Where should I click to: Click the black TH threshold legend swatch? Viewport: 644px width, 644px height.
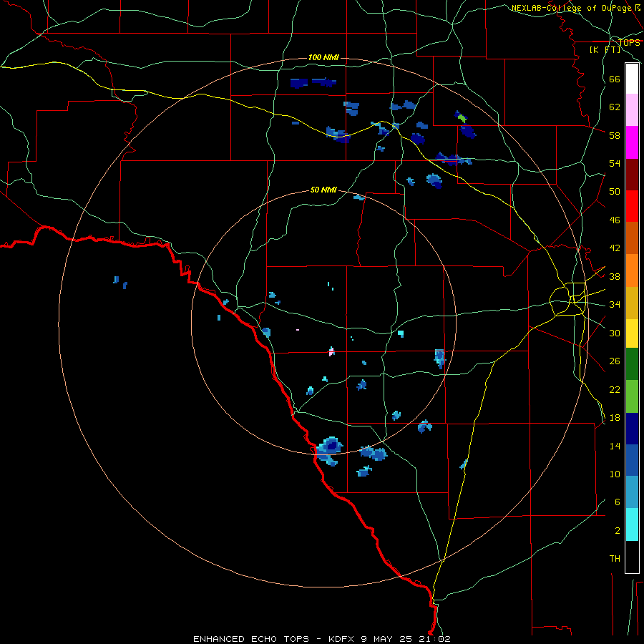(x=632, y=557)
